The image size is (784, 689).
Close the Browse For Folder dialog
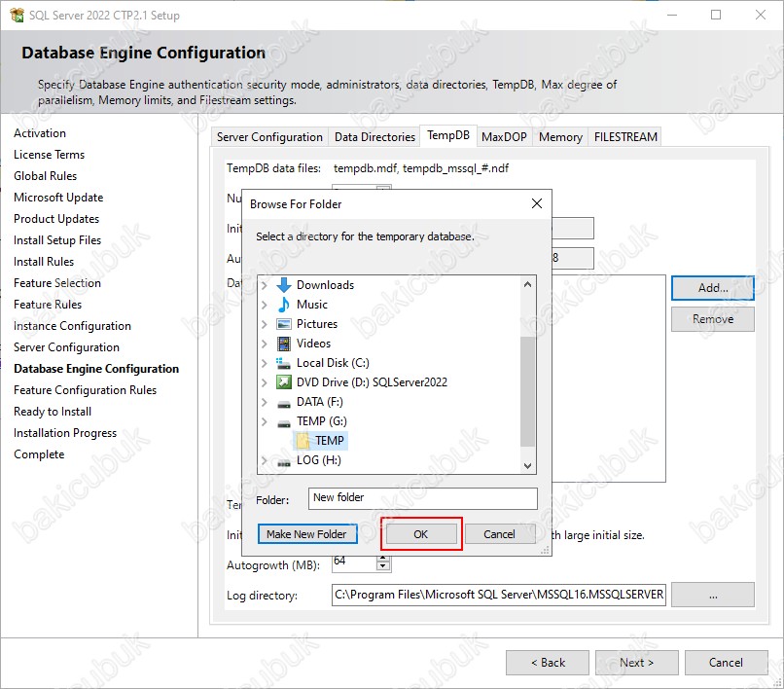tap(537, 203)
